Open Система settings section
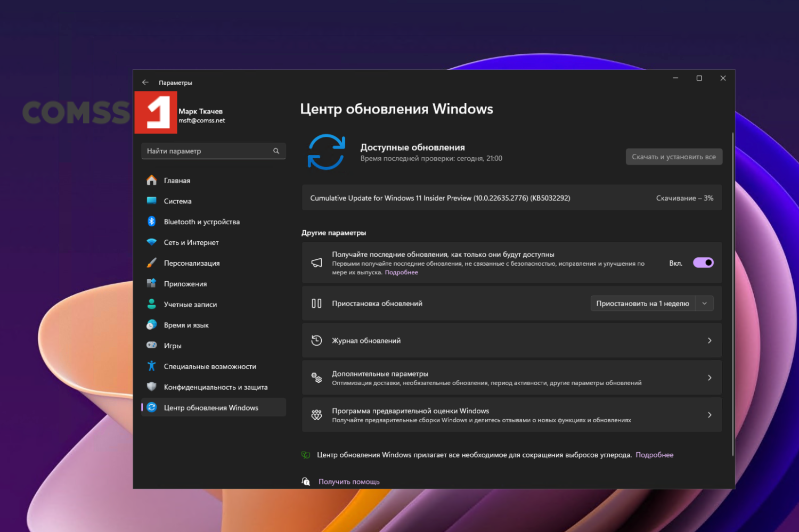The image size is (799, 532). point(214,201)
